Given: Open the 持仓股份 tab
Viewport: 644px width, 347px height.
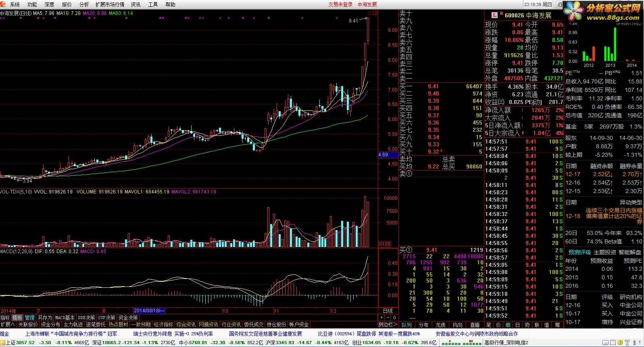Looking at the screenshot, I should pyautogui.click(x=276, y=324).
